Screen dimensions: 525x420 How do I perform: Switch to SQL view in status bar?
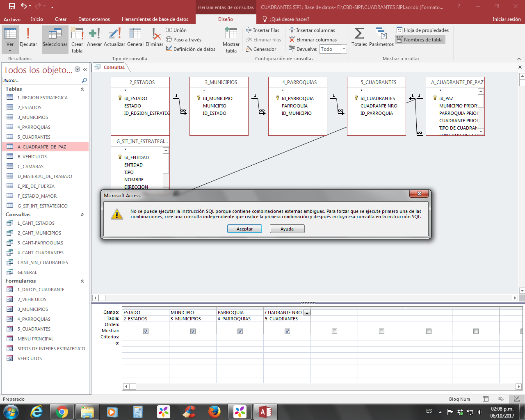[x=501, y=399]
